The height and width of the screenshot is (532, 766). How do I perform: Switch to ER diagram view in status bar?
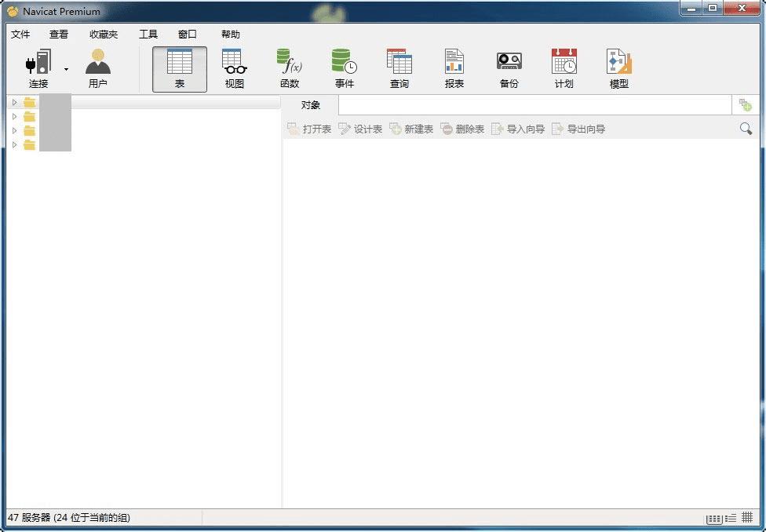pos(747,517)
